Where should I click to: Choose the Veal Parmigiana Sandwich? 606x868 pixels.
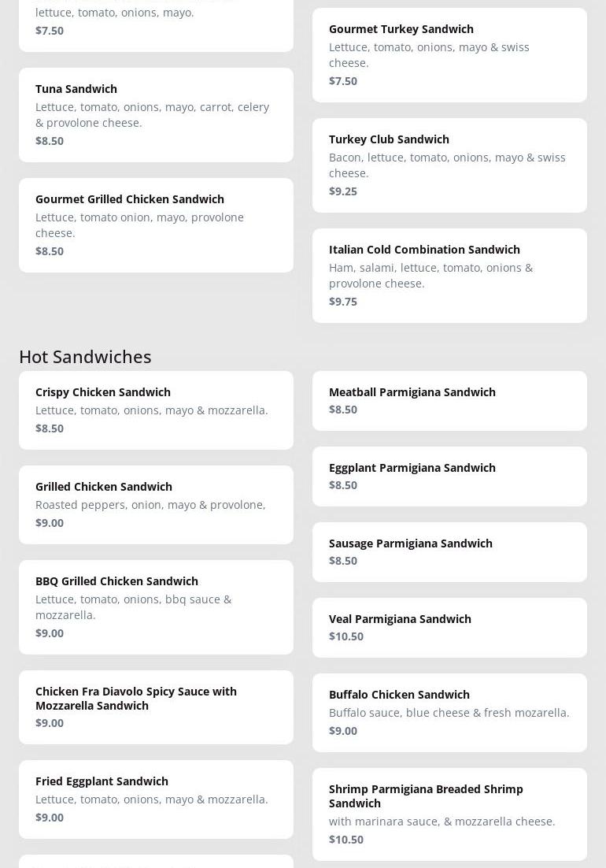pyautogui.click(x=449, y=627)
